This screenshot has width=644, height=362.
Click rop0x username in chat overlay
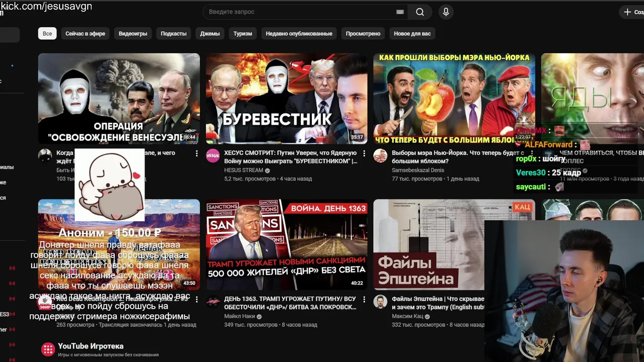[526, 159]
